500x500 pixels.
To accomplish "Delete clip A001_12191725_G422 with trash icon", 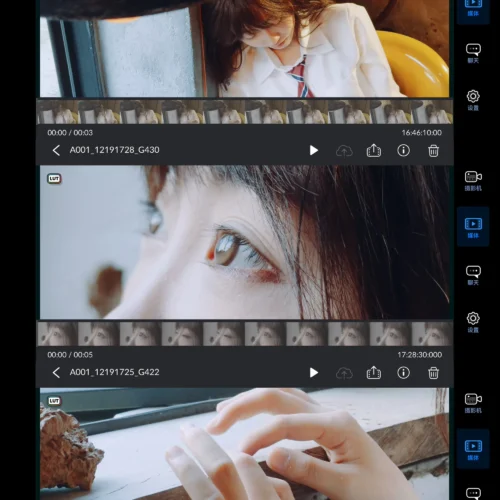I will (433, 373).
